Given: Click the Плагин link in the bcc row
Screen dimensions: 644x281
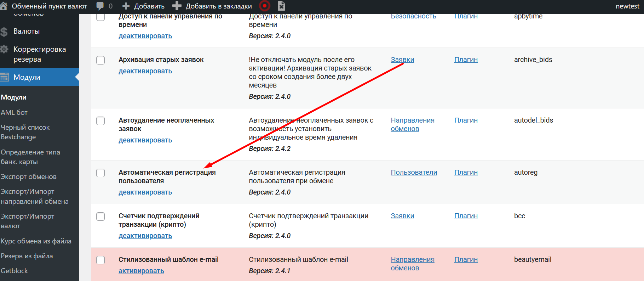Looking at the screenshot, I should (x=466, y=216).
